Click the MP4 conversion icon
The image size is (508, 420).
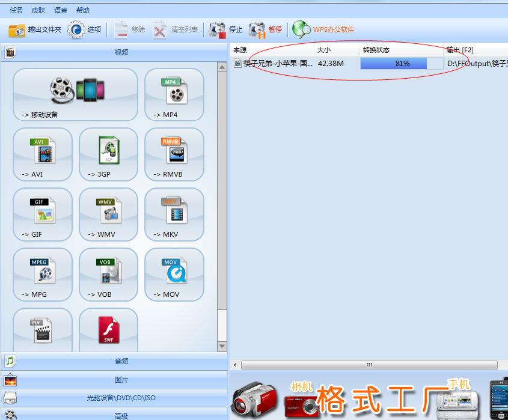174,94
